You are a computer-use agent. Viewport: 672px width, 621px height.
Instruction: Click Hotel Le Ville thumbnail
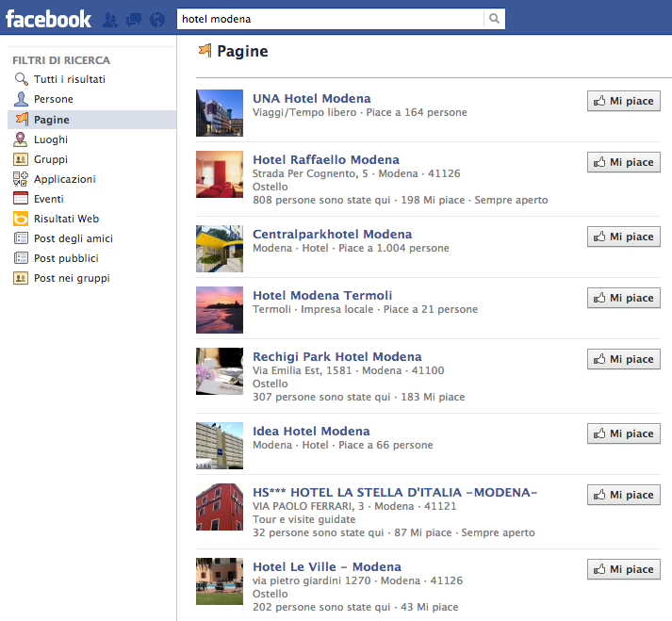[220, 581]
